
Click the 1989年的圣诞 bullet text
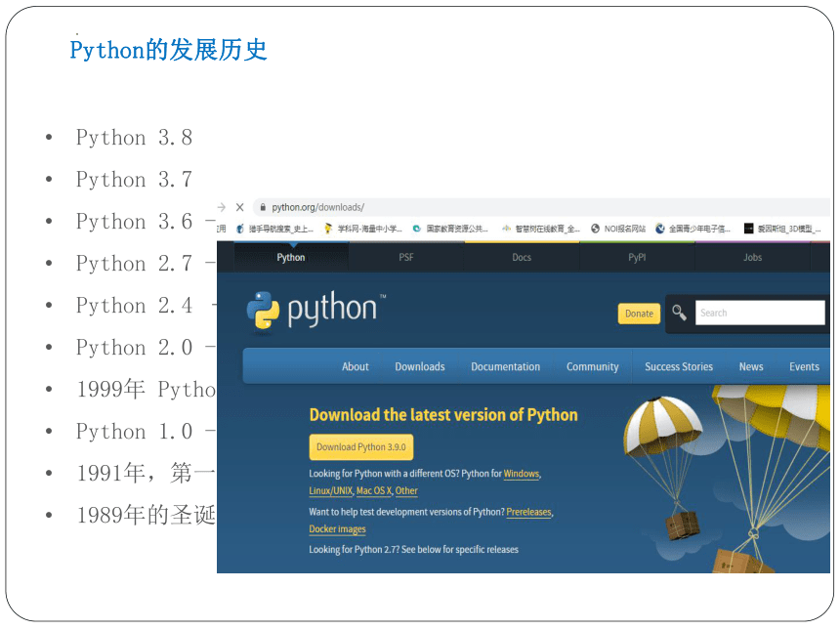(147, 515)
